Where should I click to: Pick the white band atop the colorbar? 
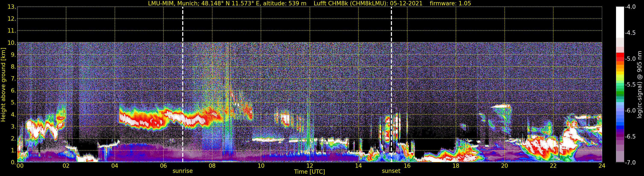pyautogui.click(x=620, y=22)
